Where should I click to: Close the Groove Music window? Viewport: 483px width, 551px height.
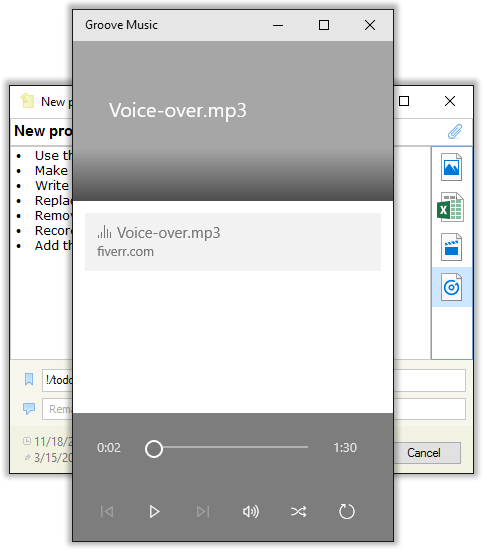(x=370, y=25)
